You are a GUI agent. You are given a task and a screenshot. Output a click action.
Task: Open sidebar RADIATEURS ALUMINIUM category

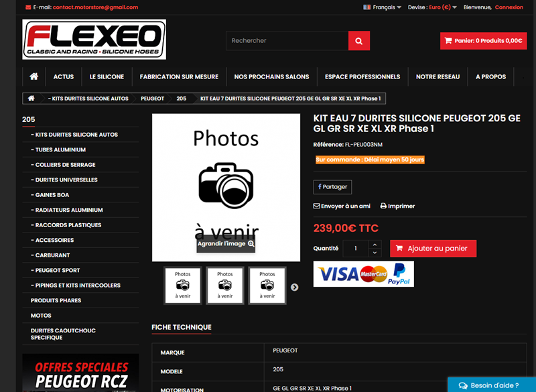point(66,210)
